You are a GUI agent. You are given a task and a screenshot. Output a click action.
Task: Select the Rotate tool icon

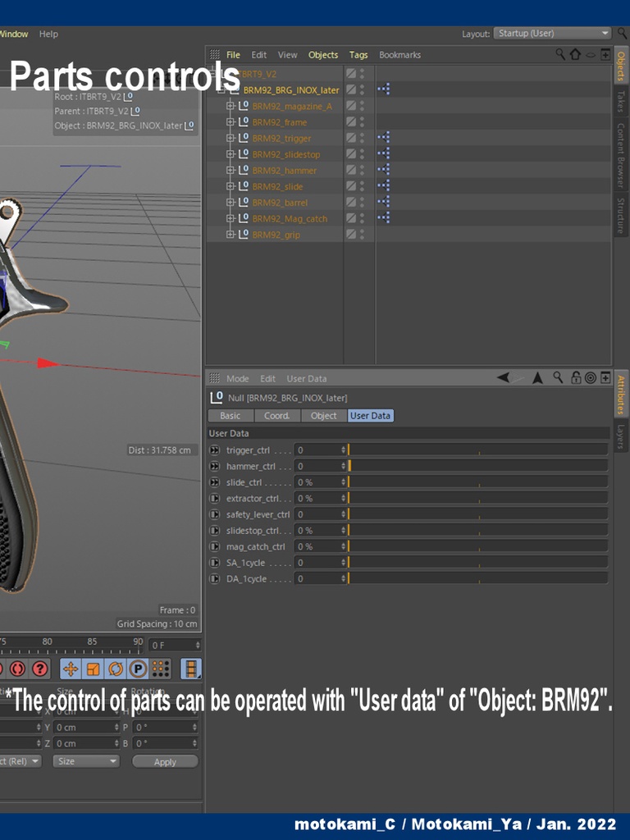(115, 669)
